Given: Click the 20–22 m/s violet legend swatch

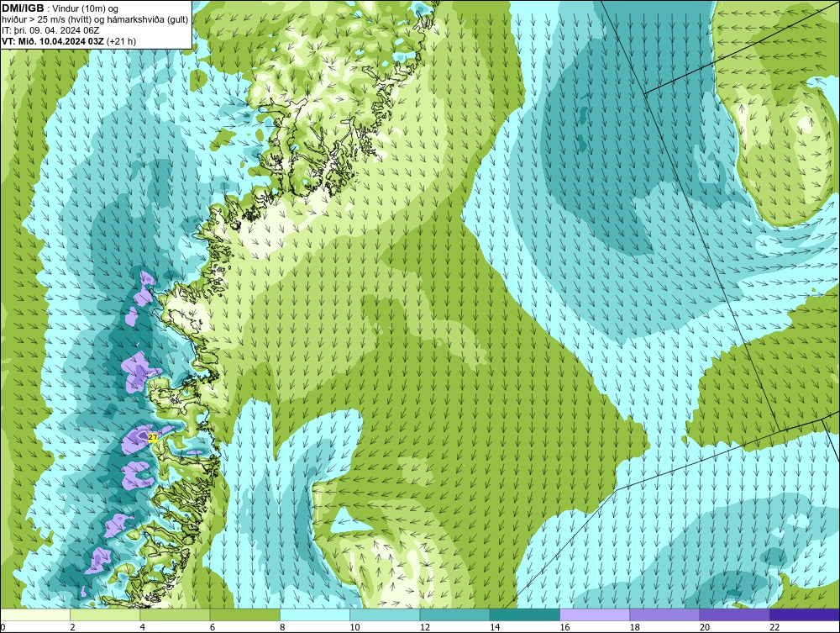Looking at the screenshot, I should point(734,615).
